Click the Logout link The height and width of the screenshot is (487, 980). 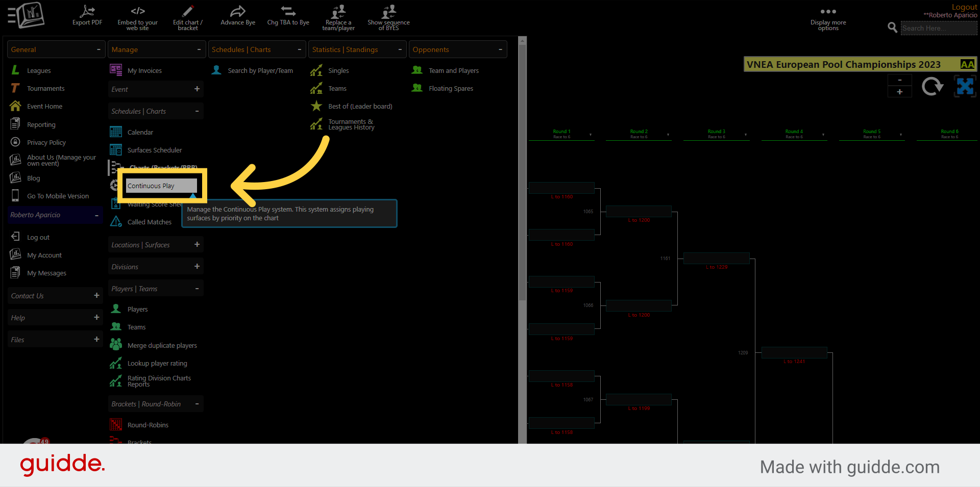(964, 7)
